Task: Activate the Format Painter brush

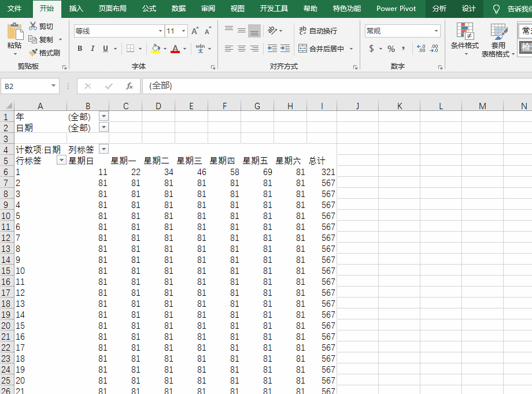Action: [44, 53]
